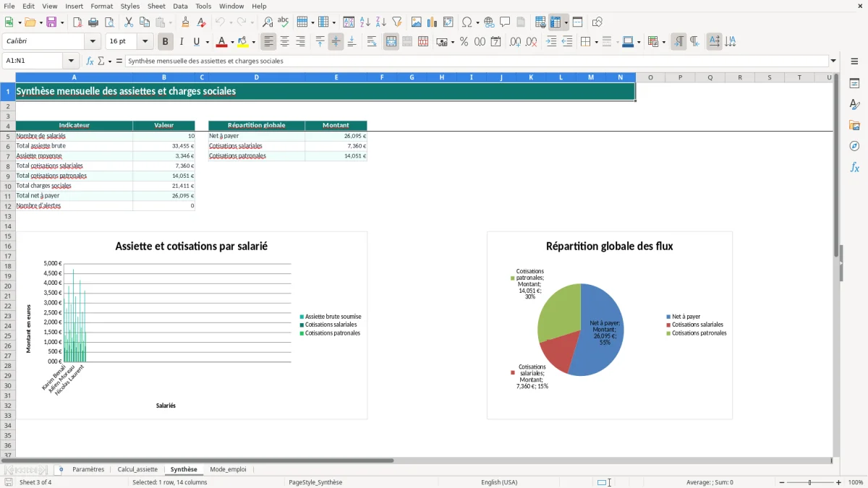Viewport: 868px width, 488px height.
Task: Toggle Align Right
Action: tap(300, 42)
